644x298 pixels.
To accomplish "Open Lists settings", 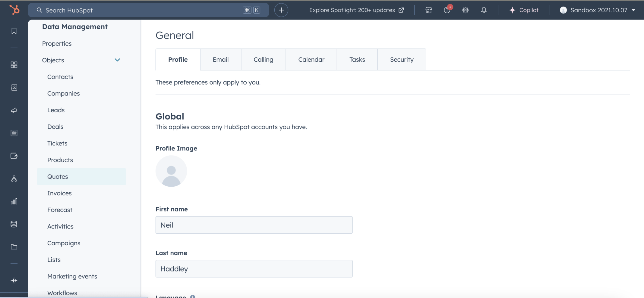I will click(x=54, y=259).
